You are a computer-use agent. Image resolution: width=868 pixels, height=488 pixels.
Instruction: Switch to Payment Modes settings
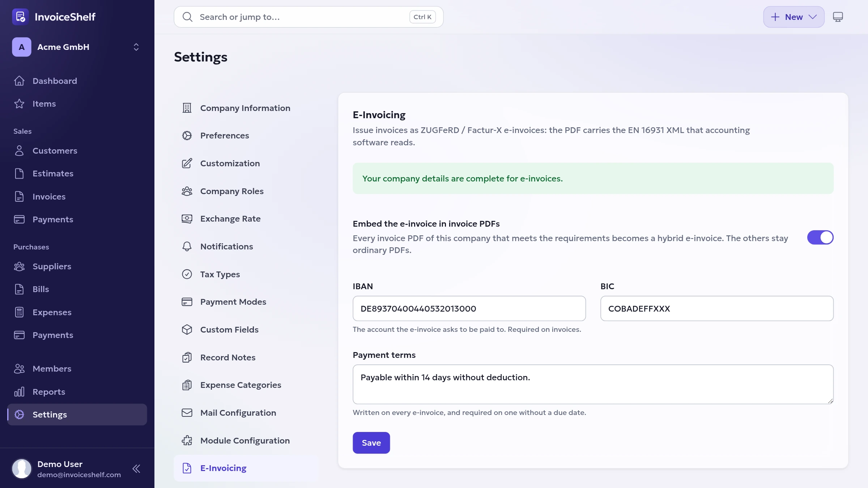point(246,302)
